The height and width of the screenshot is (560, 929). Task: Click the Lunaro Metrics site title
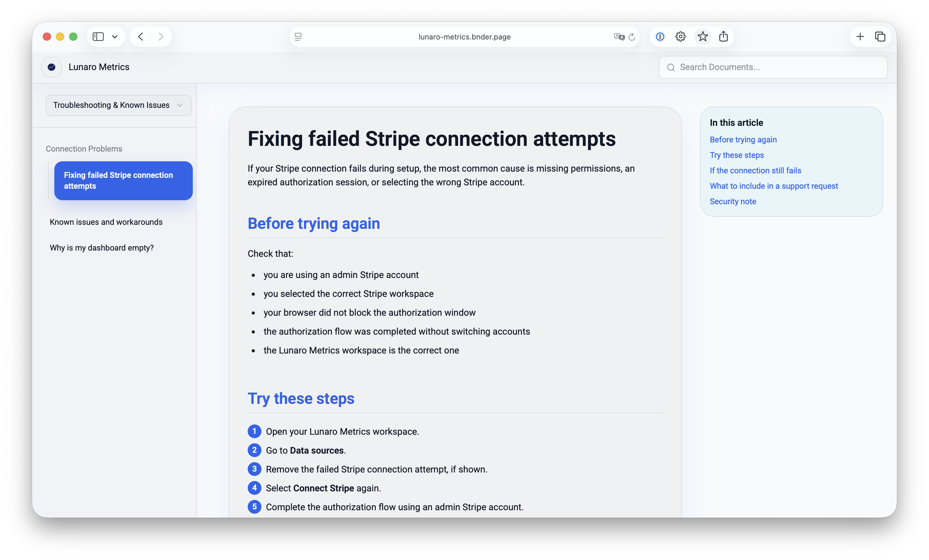[99, 67]
